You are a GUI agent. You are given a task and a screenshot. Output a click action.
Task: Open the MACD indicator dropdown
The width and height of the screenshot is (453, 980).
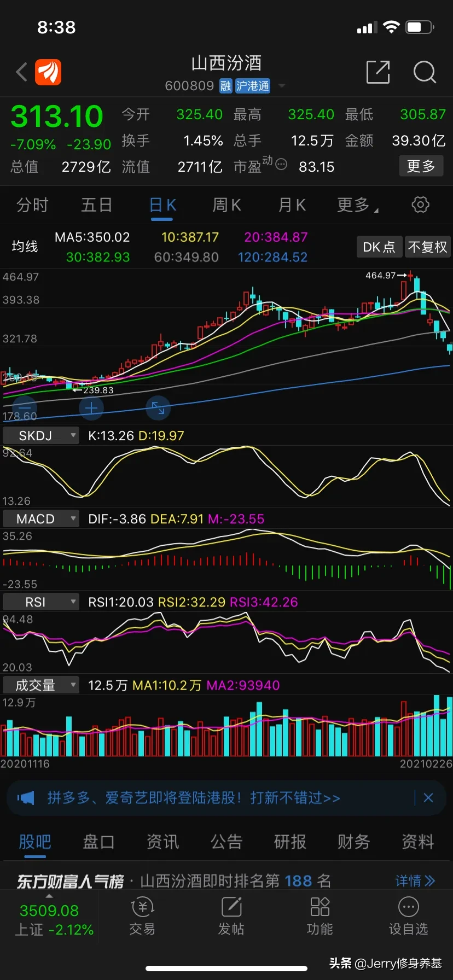(41, 518)
